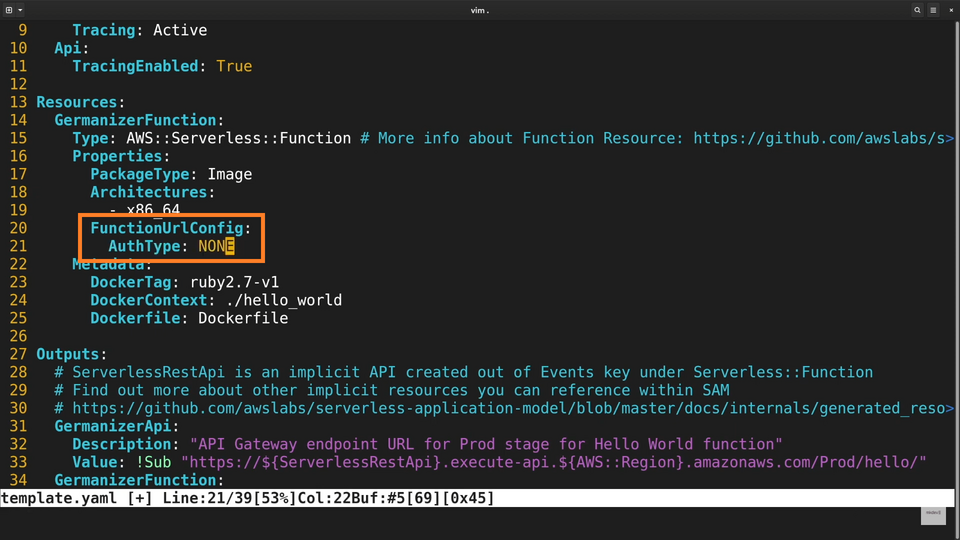
Task: Click 'PackageType' on line 17
Action: pos(140,174)
